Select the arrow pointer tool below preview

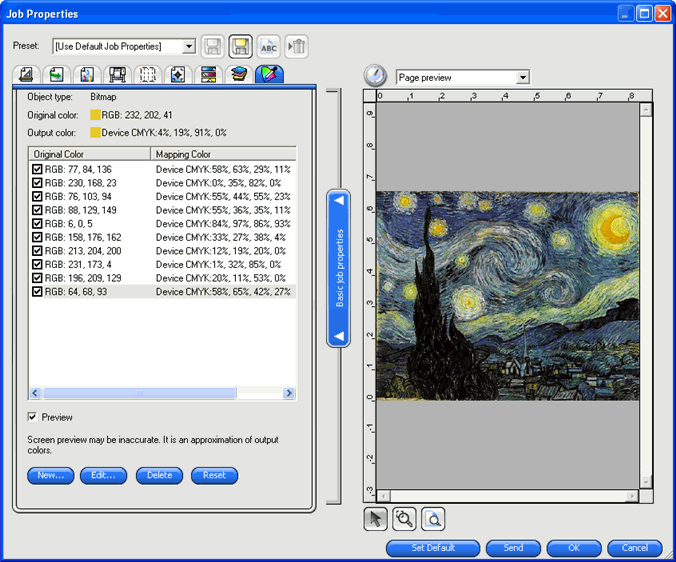tap(376, 519)
